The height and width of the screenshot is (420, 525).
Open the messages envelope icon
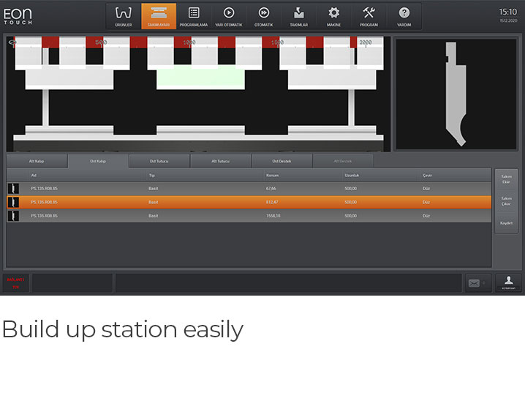point(474,283)
